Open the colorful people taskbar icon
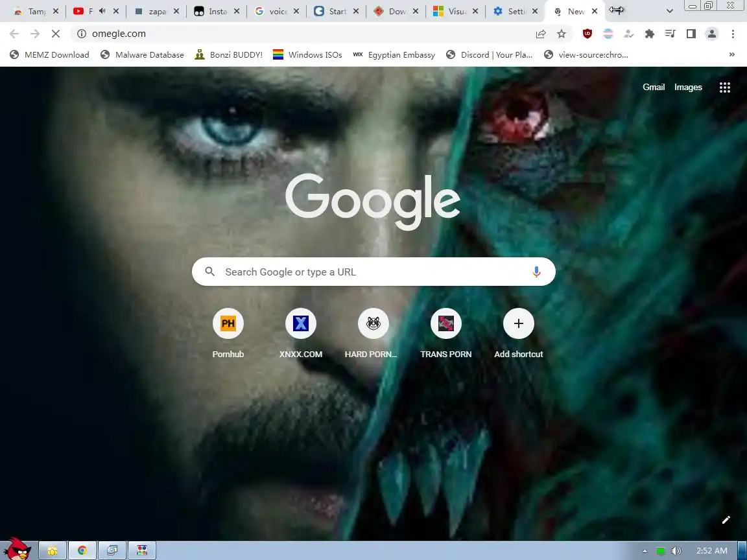 142,551
